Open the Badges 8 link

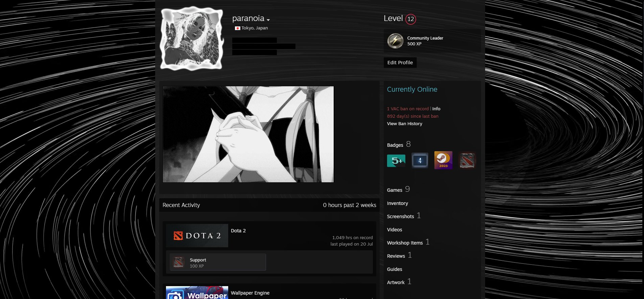tap(399, 144)
